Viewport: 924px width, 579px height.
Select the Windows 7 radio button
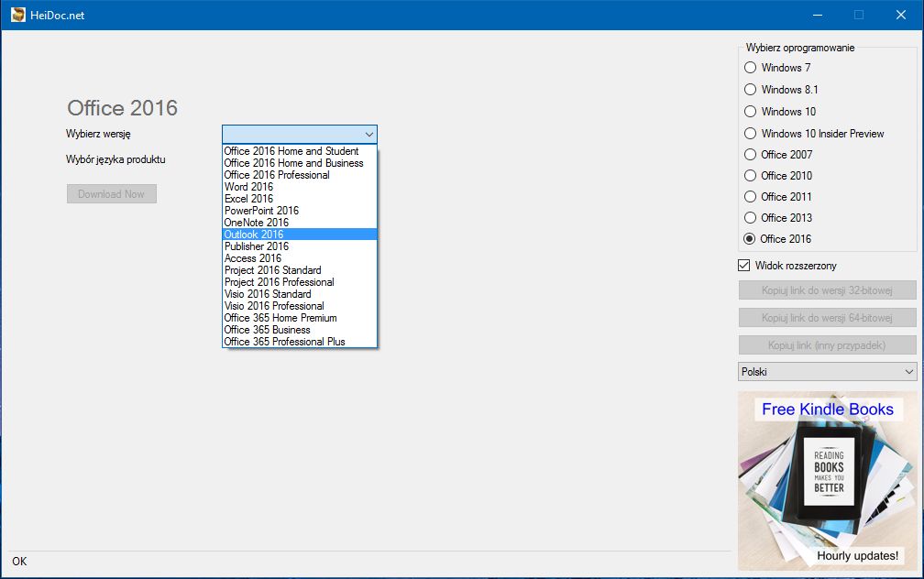click(x=750, y=68)
